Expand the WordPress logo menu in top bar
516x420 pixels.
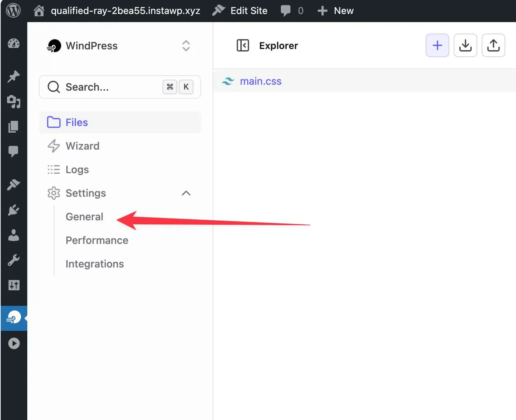(14, 10)
